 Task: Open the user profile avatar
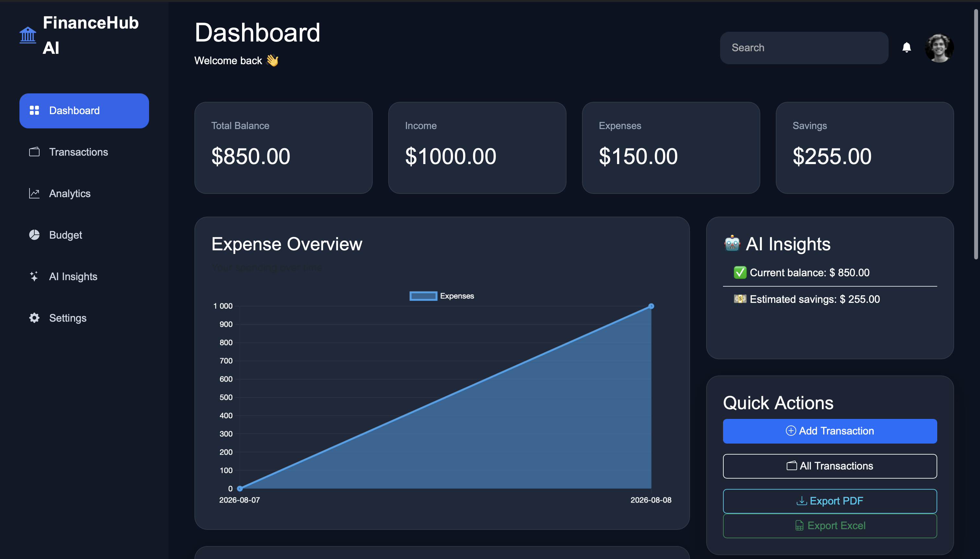[x=939, y=48]
